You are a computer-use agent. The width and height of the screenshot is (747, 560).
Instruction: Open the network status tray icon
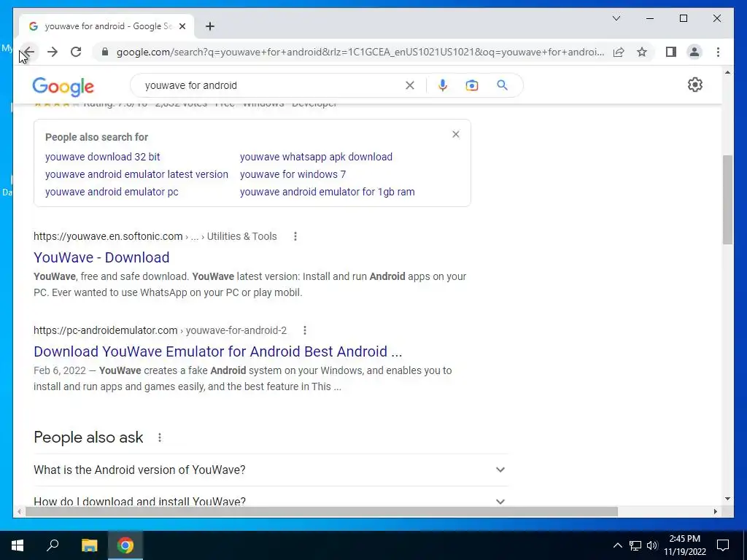pyautogui.click(x=635, y=545)
